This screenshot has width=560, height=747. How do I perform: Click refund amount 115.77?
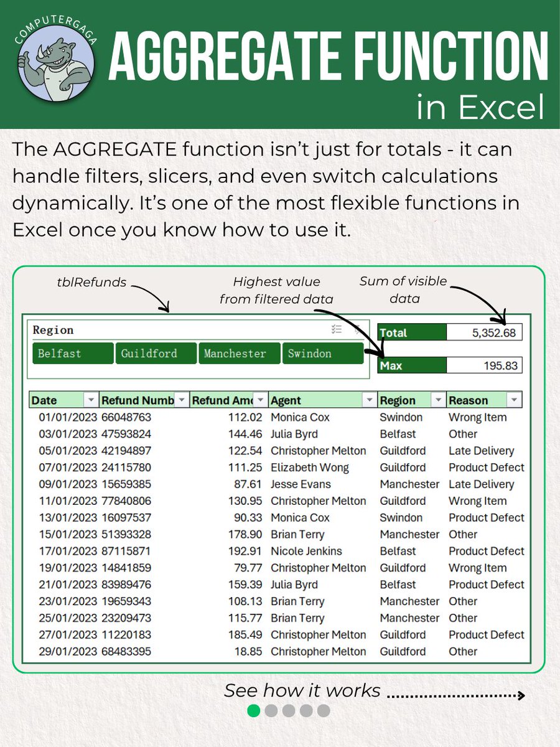tap(246, 619)
